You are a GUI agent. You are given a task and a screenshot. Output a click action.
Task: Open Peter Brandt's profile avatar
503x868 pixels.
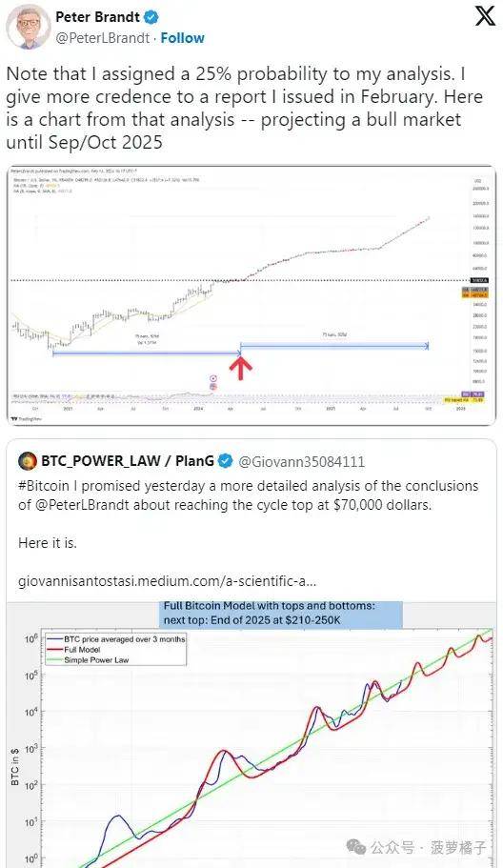[x=28, y=27]
